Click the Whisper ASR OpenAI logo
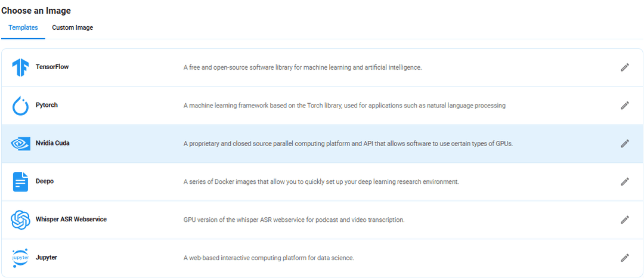The width and height of the screenshot is (644, 278). coord(20,220)
